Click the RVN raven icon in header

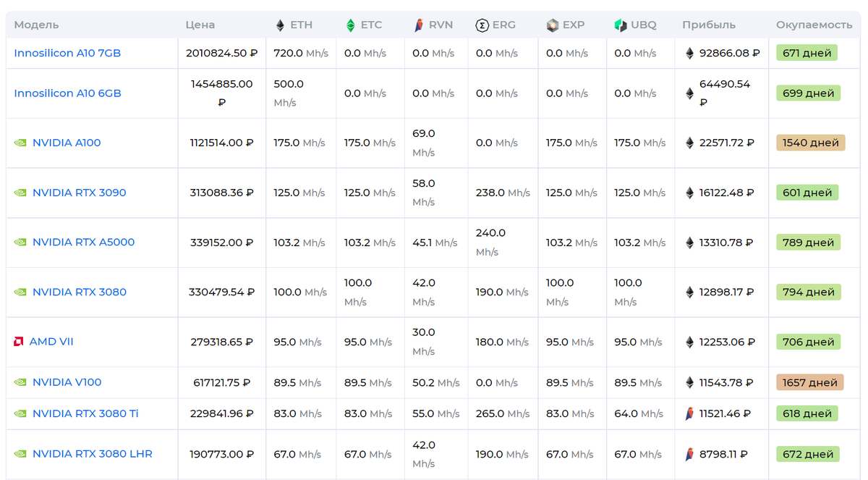tap(419, 25)
